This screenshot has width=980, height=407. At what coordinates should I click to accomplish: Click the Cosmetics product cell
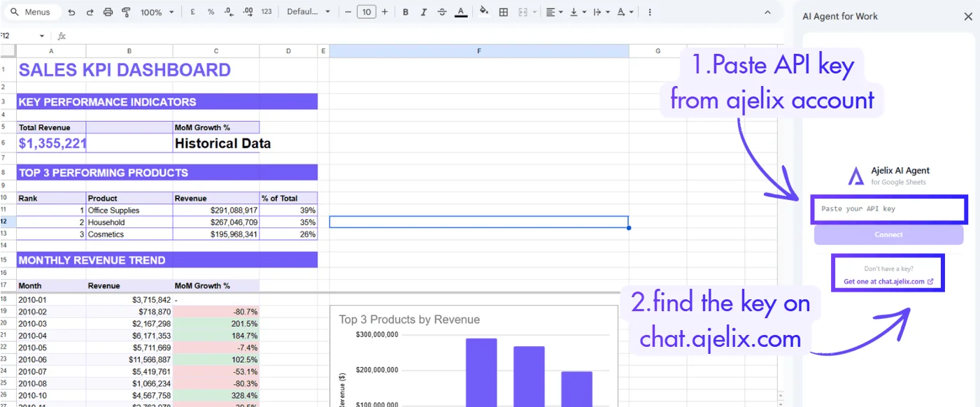[129, 234]
